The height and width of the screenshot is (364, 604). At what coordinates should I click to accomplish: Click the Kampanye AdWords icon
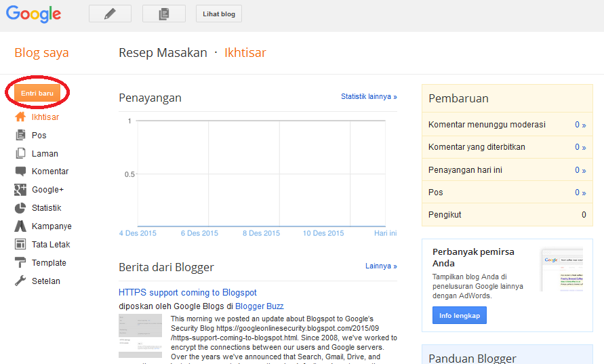click(20, 226)
